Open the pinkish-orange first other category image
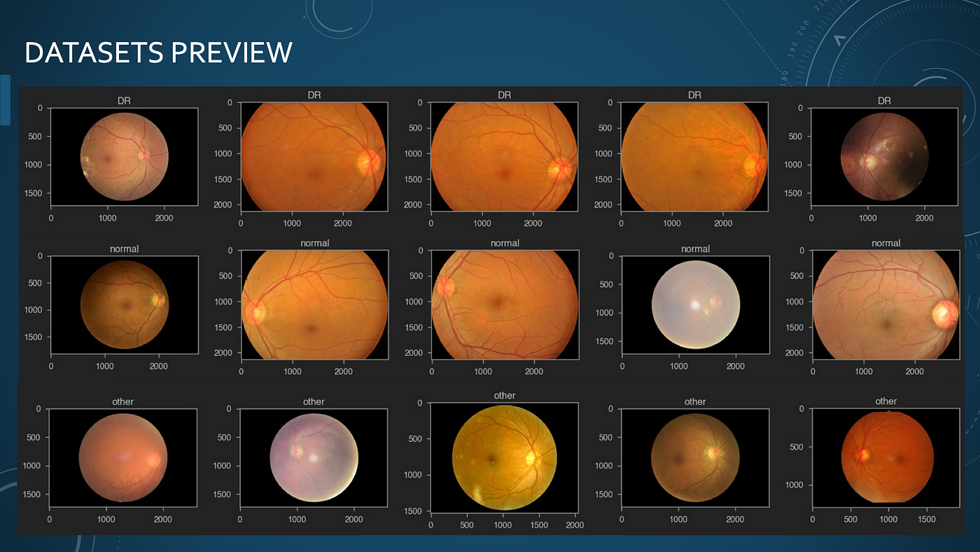980x552 pixels. (122, 457)
